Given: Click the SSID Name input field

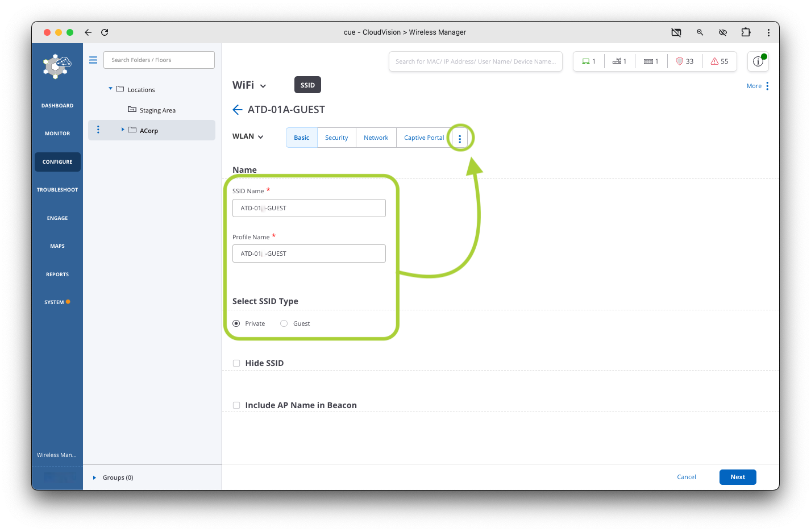Looking at the screenshot, I should pyautogui.click(x=309, y=208).
